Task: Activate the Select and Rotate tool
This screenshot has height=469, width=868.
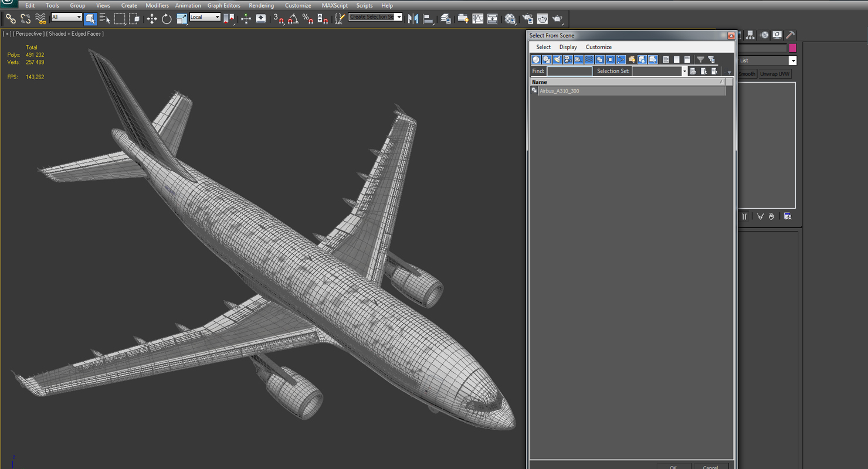Action: 167,19
